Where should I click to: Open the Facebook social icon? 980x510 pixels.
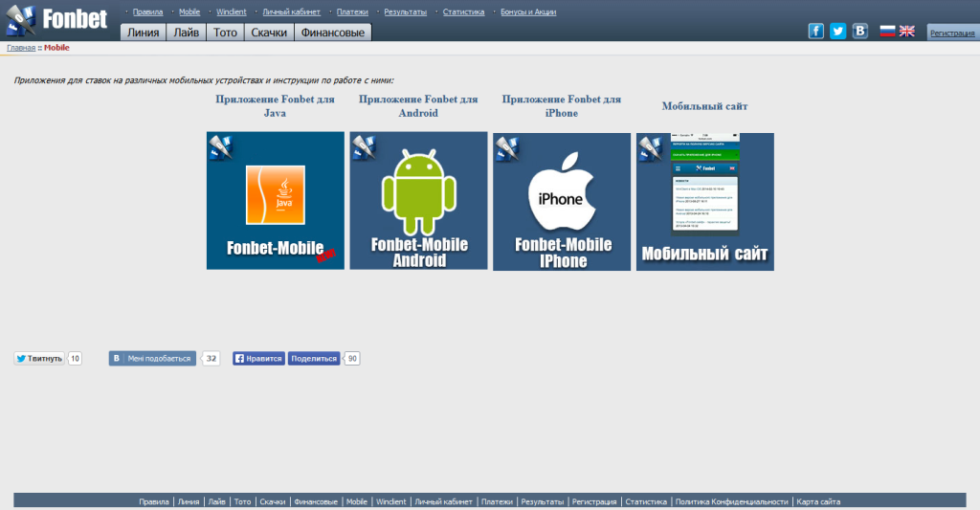(815, 32)
